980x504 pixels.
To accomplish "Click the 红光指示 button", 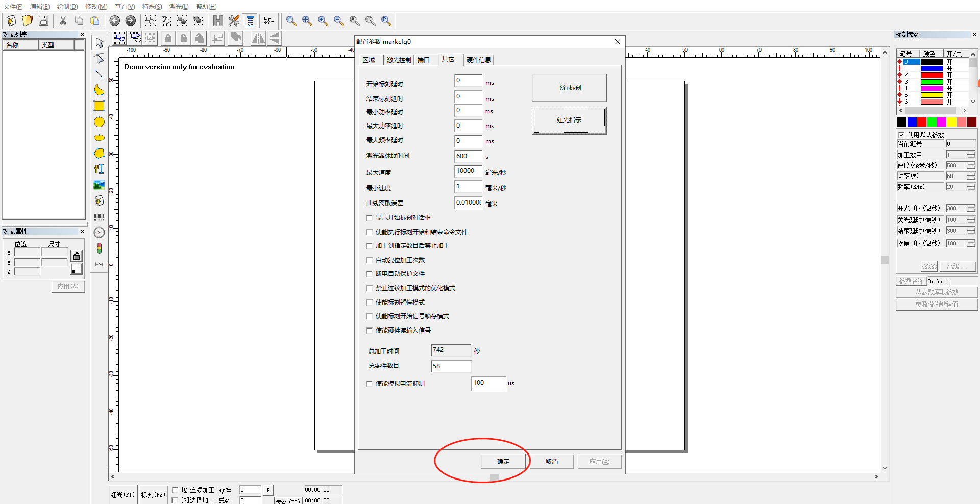I will coord(569,120).
